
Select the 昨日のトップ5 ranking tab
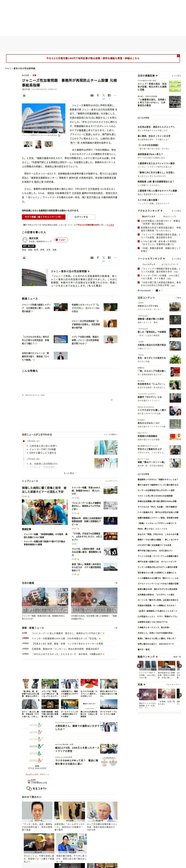click(x=170, y=217)
